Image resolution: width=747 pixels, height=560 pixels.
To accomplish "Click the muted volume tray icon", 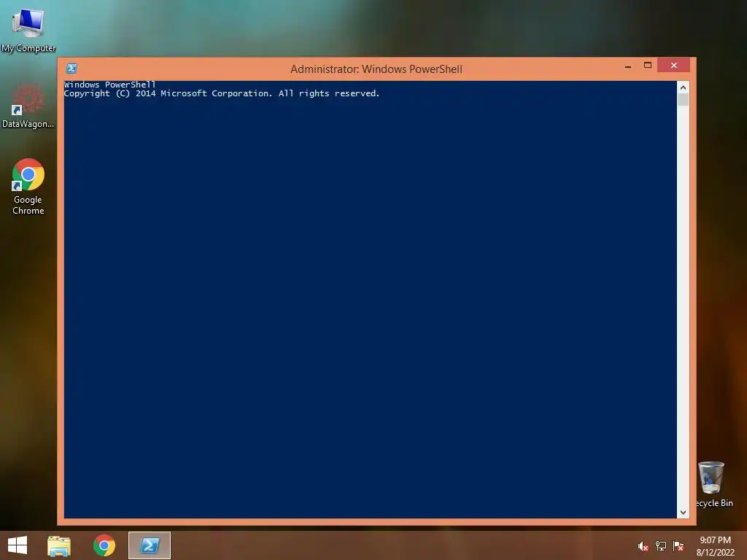I will pos(643,546).
